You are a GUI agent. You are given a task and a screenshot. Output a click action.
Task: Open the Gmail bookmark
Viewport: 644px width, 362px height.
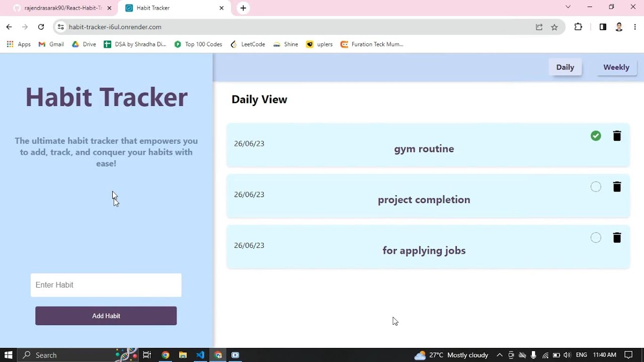(x=51, y=44)
